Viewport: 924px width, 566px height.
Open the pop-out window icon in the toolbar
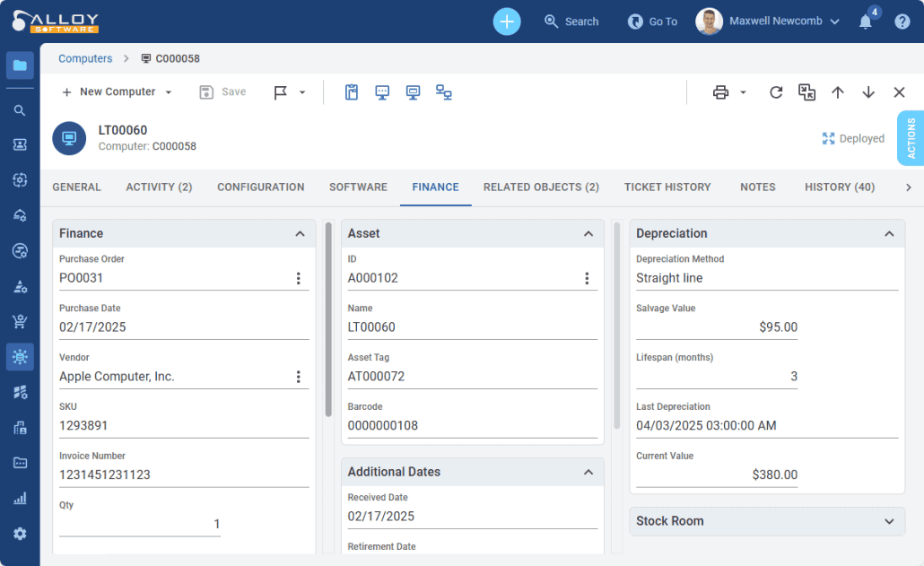point(806,91)
